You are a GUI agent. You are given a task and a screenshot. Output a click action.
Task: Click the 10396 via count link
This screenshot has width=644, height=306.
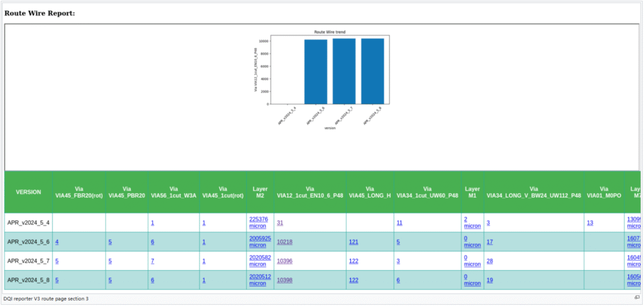coord(285,261)
